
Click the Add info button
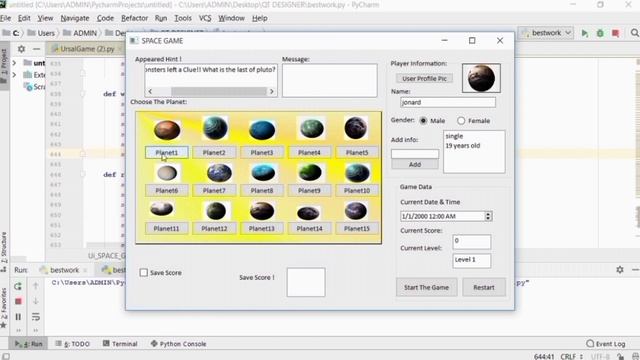415,164
